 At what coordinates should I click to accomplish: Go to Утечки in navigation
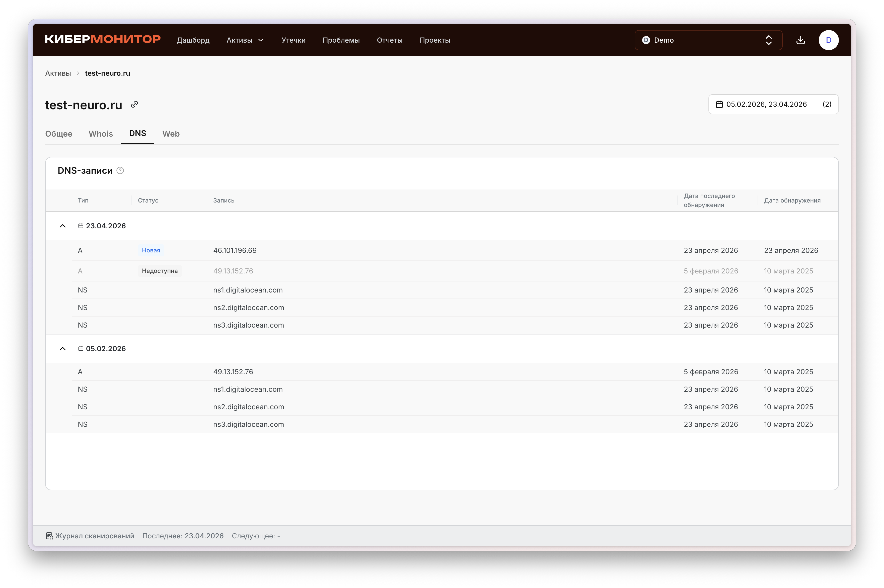point(293,40)
